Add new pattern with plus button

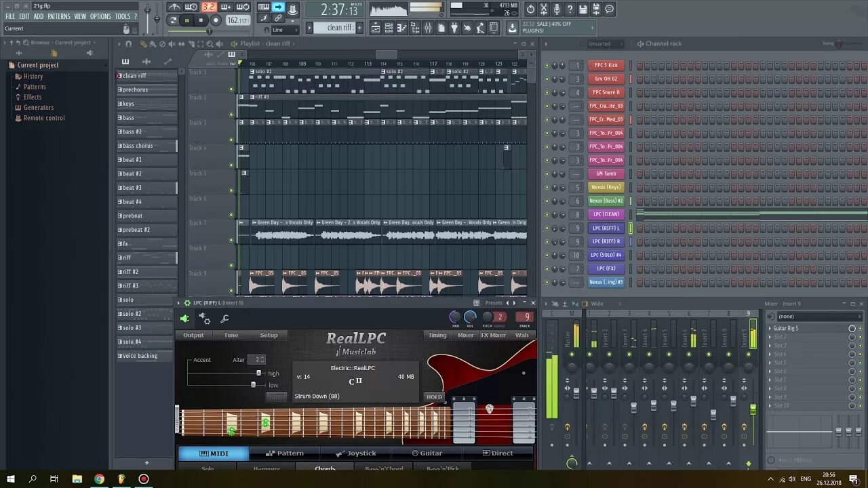click(359, 28)
